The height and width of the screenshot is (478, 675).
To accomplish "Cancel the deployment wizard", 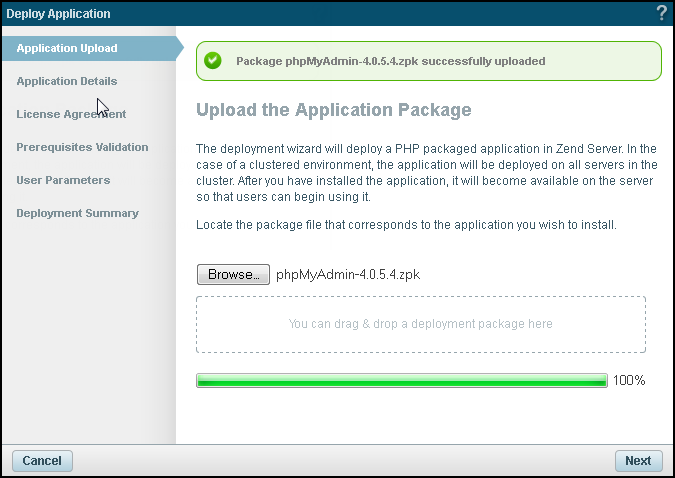I will coord(42,461).
